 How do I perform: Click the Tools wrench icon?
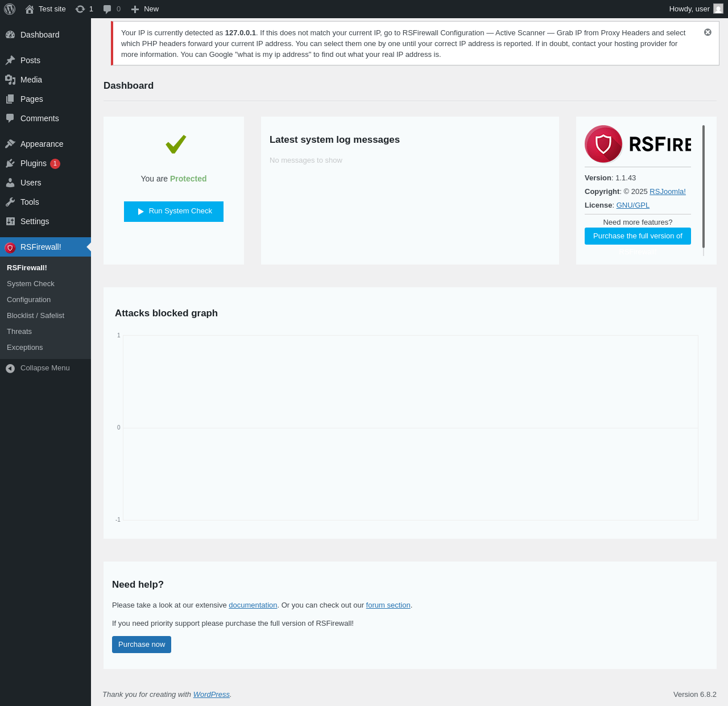coord(10,202)
